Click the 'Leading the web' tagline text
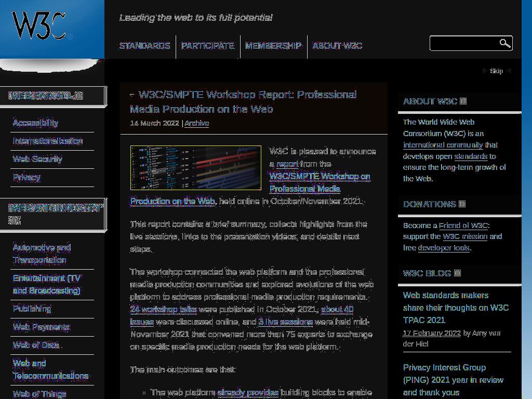Screen dimensions: 532x399 196,18
